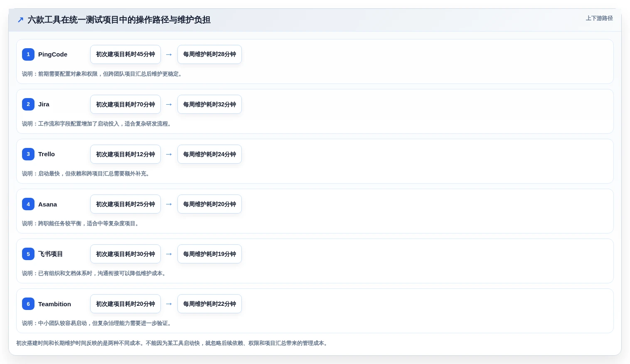Click the PingCode note about 前期需要配置对象和权限

point(103,74)
